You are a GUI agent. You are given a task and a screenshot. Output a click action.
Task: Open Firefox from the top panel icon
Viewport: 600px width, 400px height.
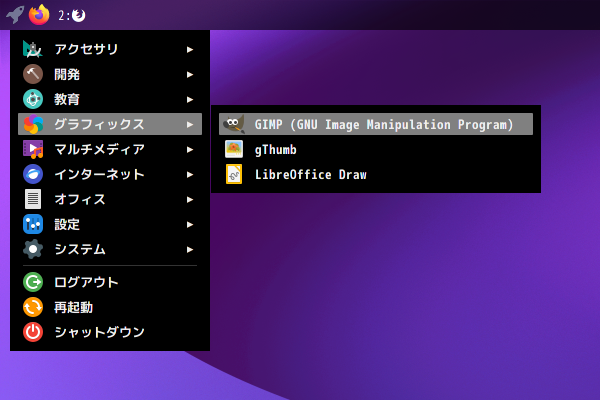pyautogui.click(x=39, y=15)
